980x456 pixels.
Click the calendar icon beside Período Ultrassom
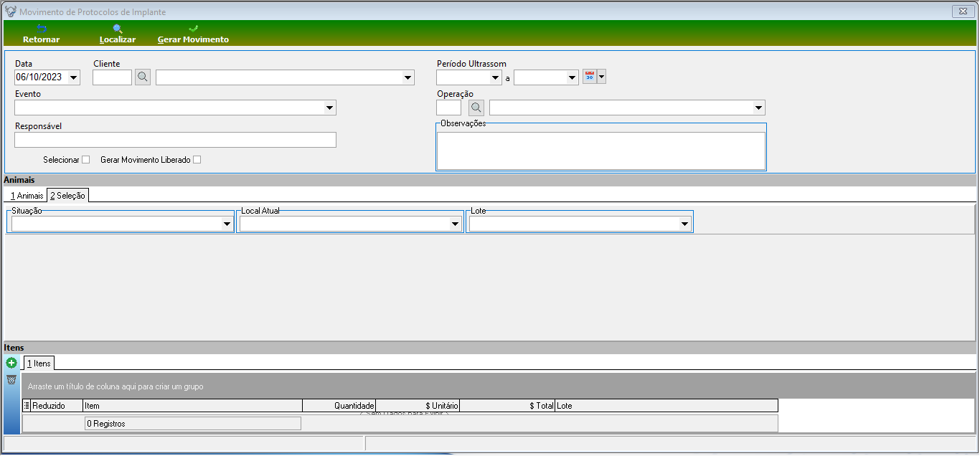point(590,77)
